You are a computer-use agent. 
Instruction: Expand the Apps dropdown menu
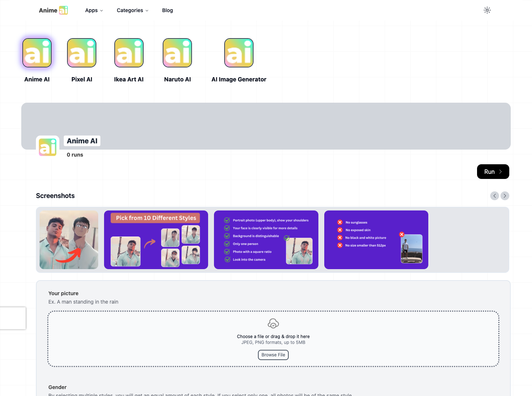94,10
